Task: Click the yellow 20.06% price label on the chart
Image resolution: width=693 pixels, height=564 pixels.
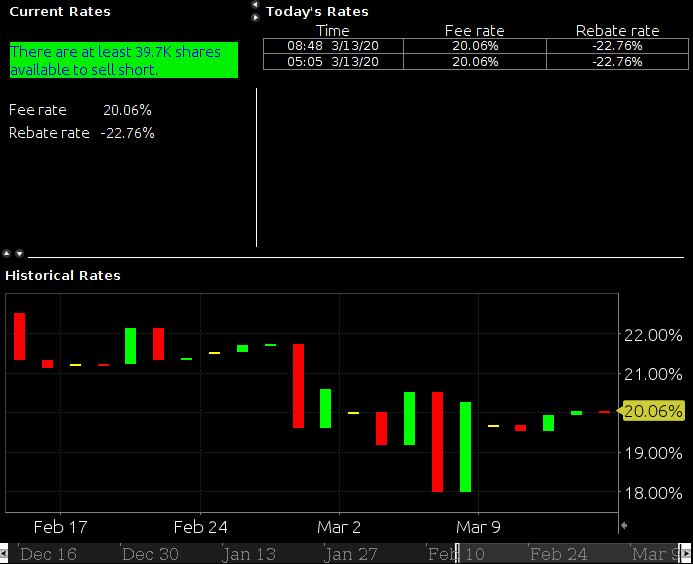Action: 651,411
